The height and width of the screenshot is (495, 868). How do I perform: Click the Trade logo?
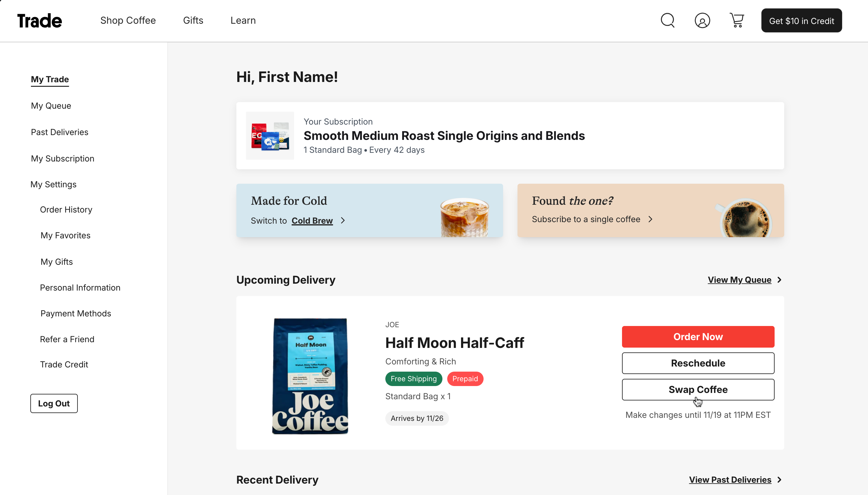click(39, 21)
